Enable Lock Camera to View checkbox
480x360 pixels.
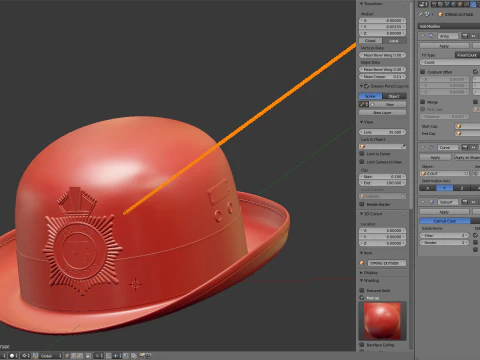click(362, 162)
